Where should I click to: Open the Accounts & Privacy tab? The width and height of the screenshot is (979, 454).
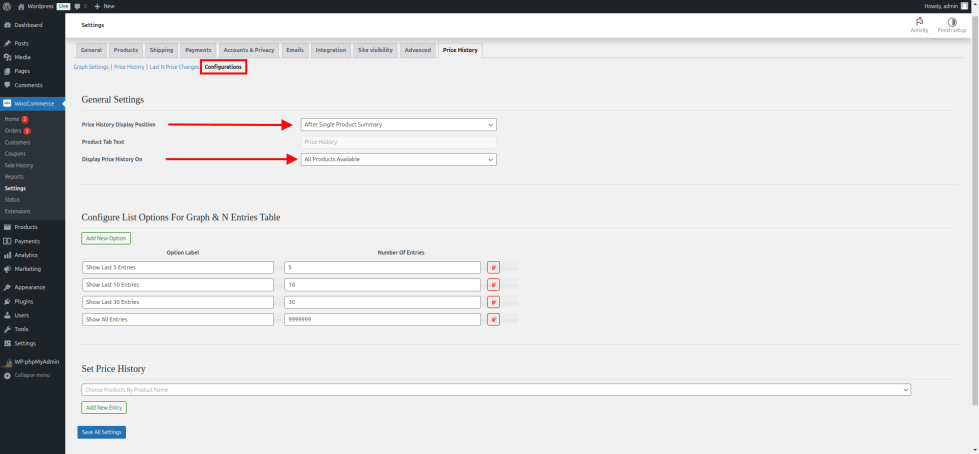[x=248, y=49]
